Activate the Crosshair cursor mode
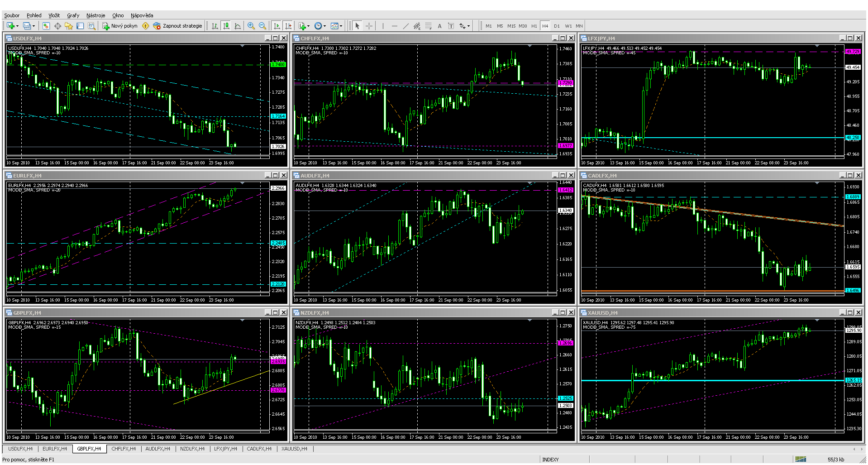 [x=369, y=26]
